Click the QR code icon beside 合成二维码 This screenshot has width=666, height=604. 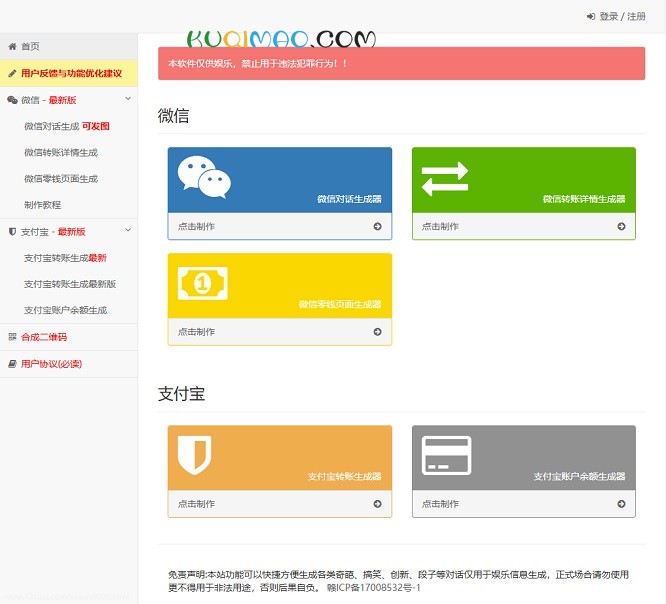click(x=12, y=337)
